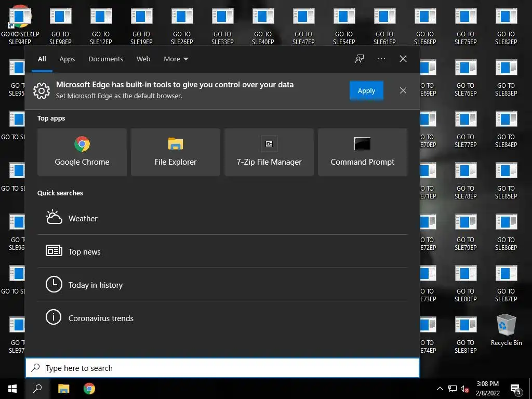Select the GO TO SLE78EP desktop shortcut
Screen dimensions: 532x399
coord(465,181)
